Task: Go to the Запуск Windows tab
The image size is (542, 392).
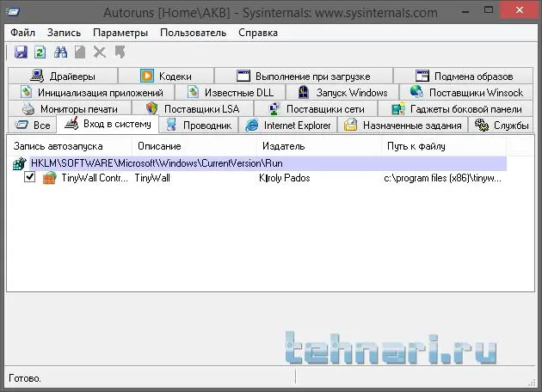Action: click(342, 92)
